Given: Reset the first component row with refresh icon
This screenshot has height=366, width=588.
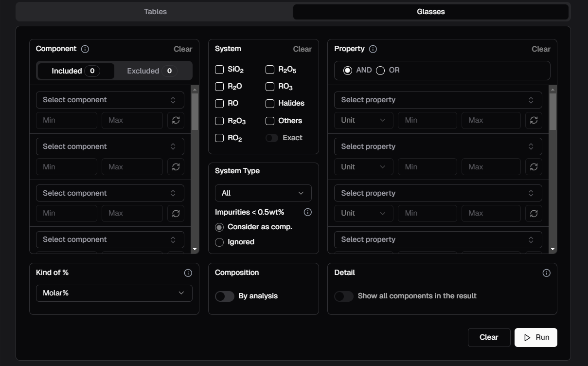Looking at the screenshot, I should [x=176, y=120].
